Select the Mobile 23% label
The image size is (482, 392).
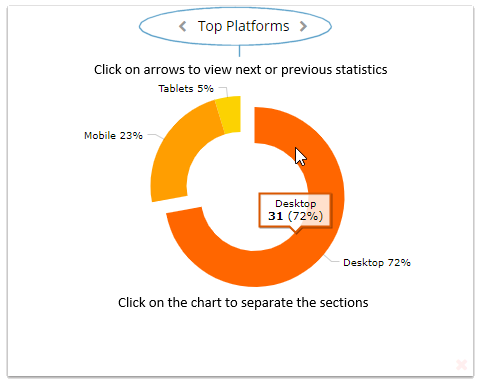[x=113, y=136]
